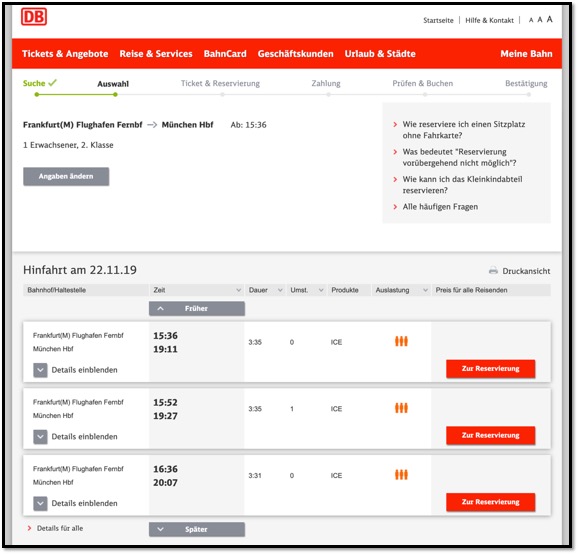Open Alle häufigen Fragen link

(x=440, y=207)
